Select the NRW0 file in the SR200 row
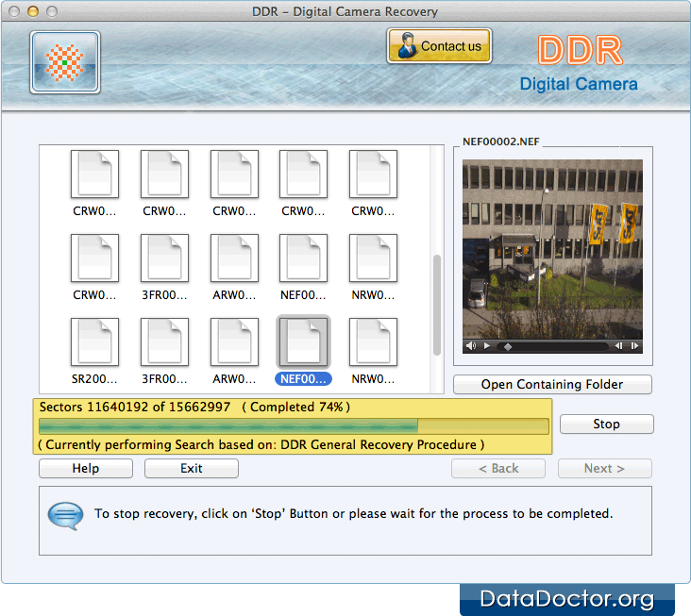 click(373, 342)
